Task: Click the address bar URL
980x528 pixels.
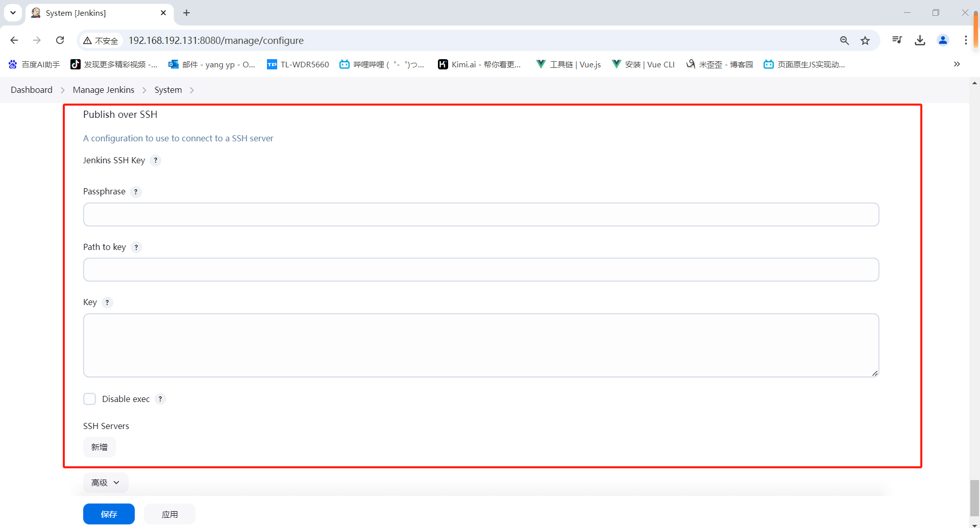Action: click(x=216, y=40)
